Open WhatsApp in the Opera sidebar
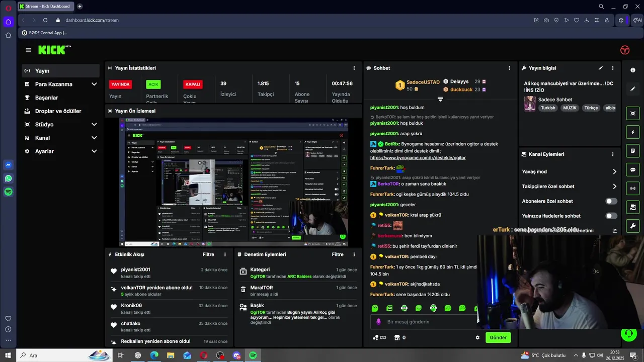The height and width of the screenshot is (362, 644). tap(8, 178)
